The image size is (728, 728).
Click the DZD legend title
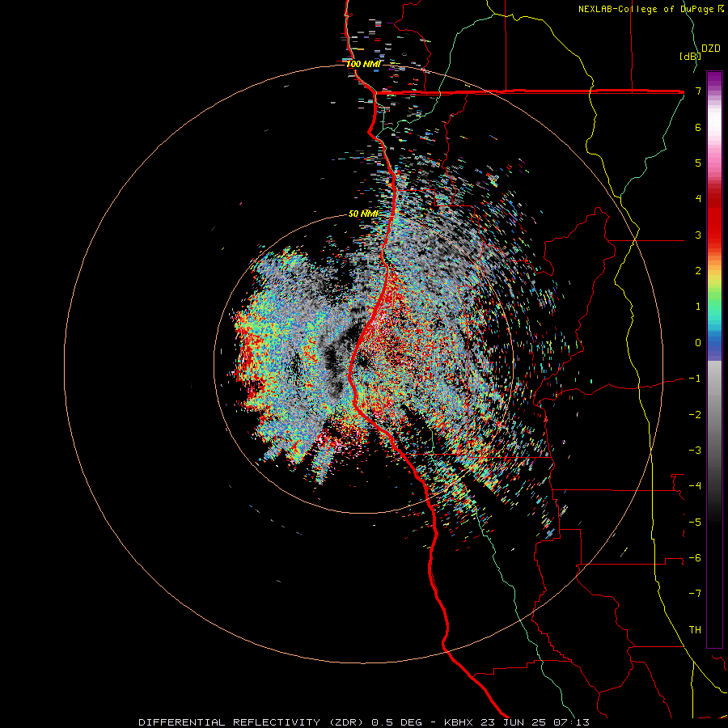[711, 49]
